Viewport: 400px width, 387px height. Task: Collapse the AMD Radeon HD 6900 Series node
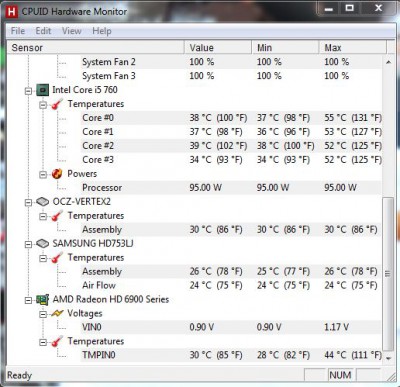point(29,300)
